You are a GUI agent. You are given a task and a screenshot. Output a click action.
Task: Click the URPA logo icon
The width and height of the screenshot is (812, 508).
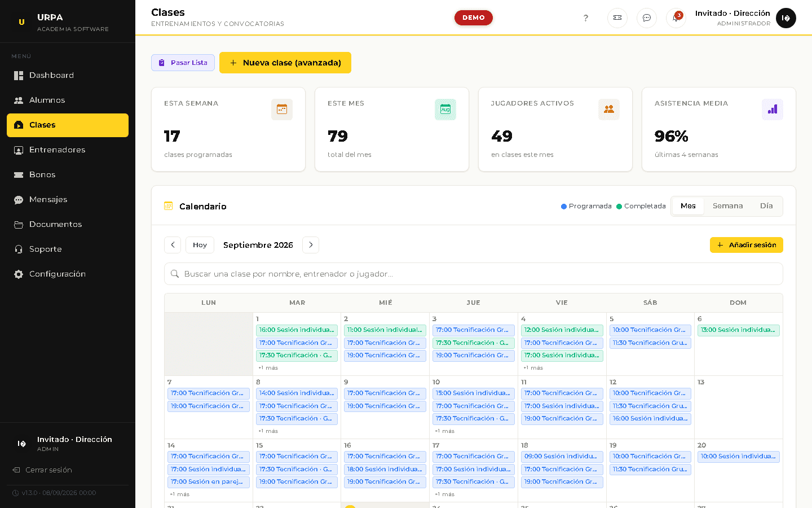coord(21,22)
